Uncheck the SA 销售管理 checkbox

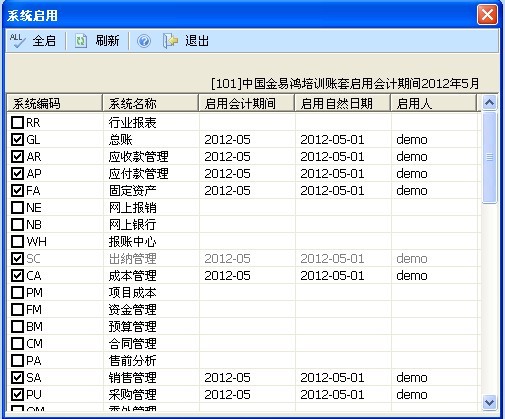tap(17, 378)
